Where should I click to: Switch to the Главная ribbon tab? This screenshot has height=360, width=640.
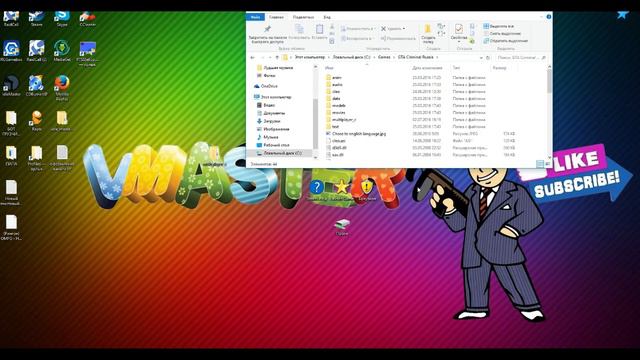point(276,17)
